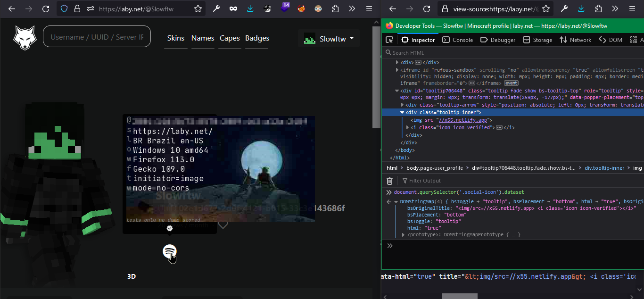Click the heart like icon on profile
Viewport: 644px width, 299px height.
223,225
